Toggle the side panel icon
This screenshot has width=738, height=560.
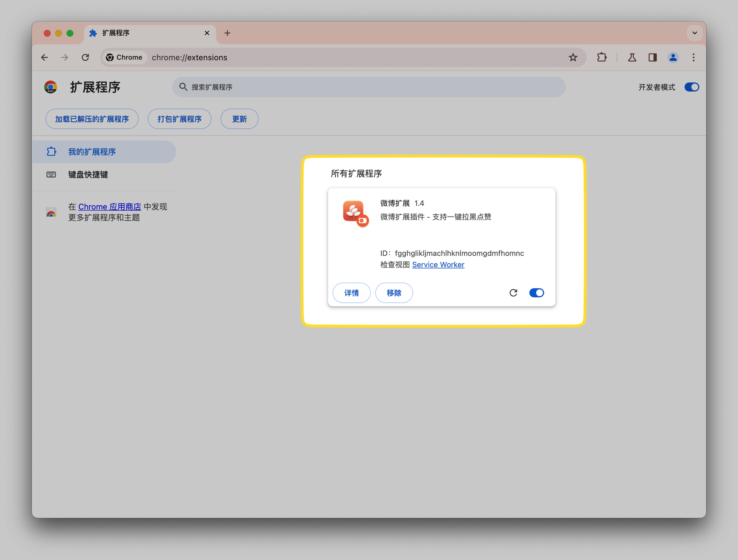[652, 57]
